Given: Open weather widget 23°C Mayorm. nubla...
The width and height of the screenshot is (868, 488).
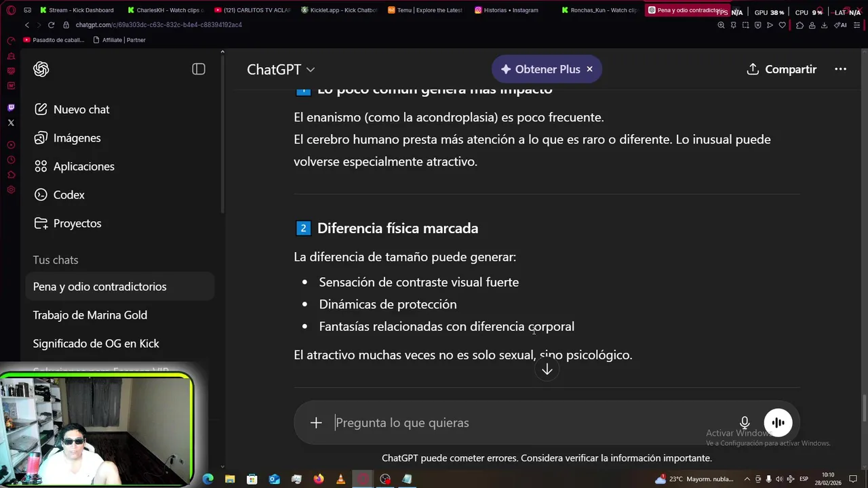Looking at the screenshot, I should (694, 479).
